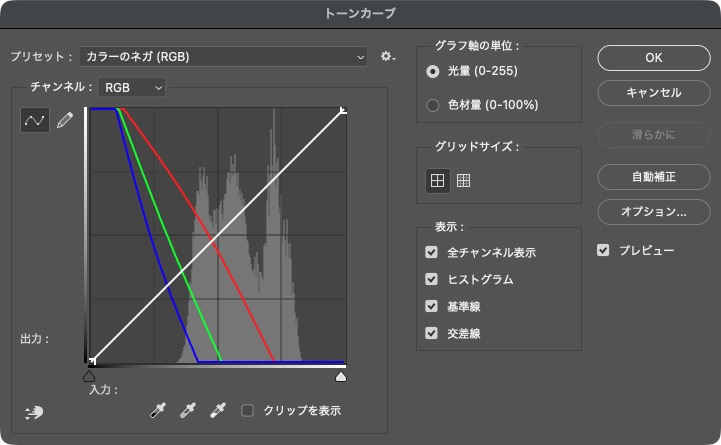Viewport: 721px width, 445px height.
Task: Select the curve point editing tool
Action: coord(35,120)
